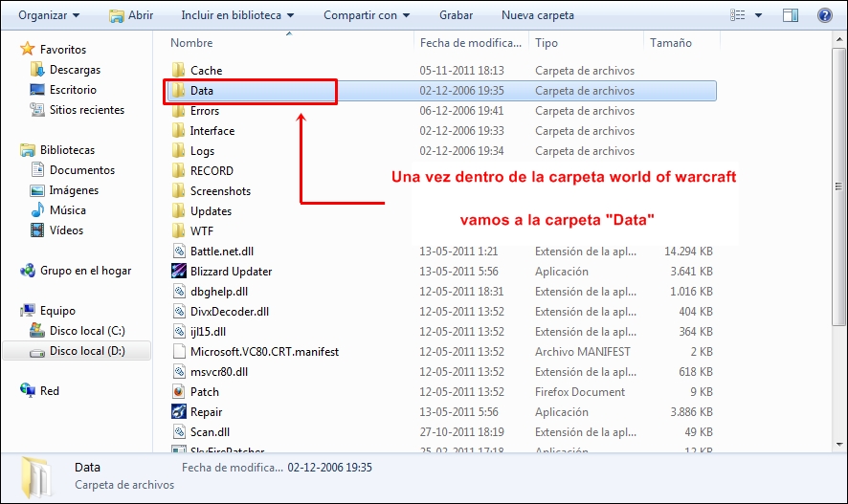
Task: Sort by Fecha de modifica... column
Action: pyautogui.click(x=471, y=43)
